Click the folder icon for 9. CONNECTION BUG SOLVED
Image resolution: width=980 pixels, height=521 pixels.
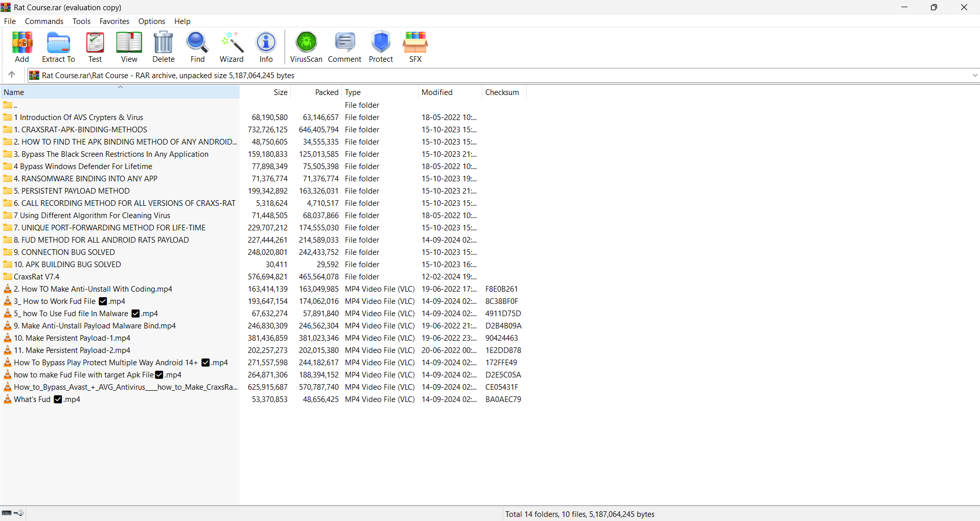tap(8, 252)
